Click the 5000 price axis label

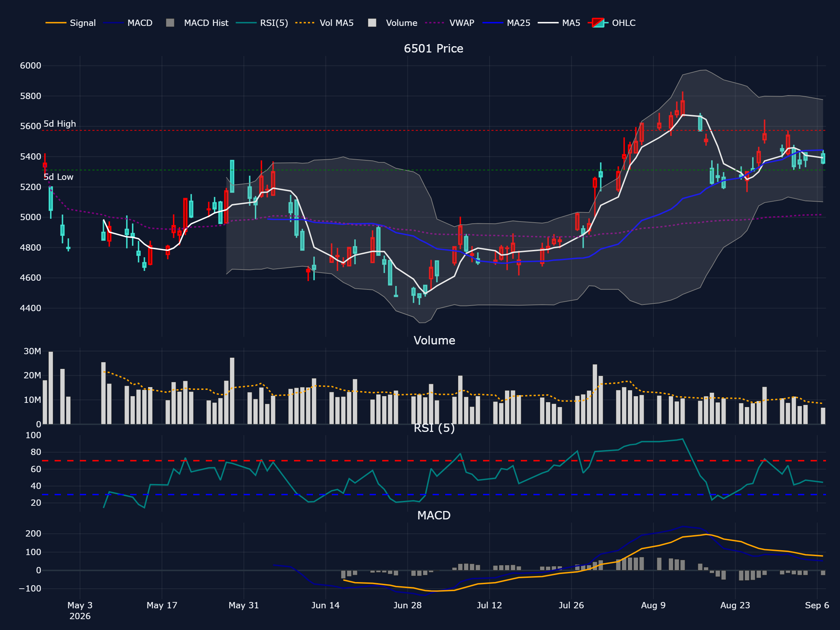pyautogui.click(x=30, y=217)
